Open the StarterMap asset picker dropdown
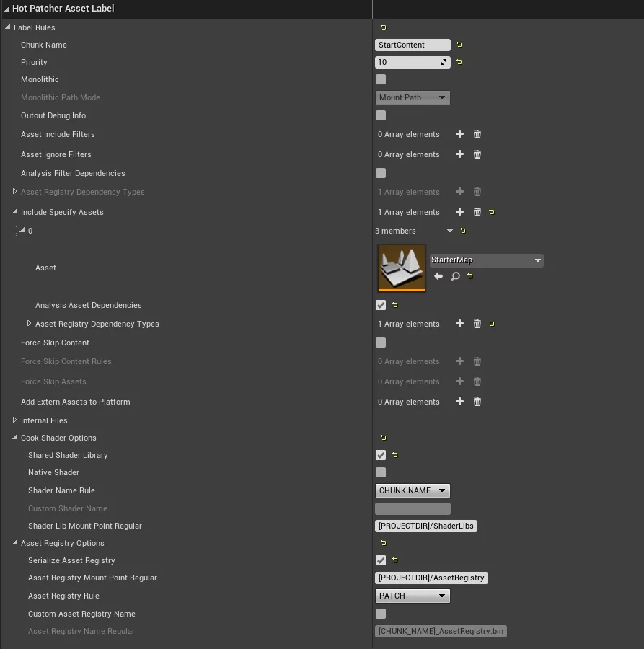 coord(487,260)
